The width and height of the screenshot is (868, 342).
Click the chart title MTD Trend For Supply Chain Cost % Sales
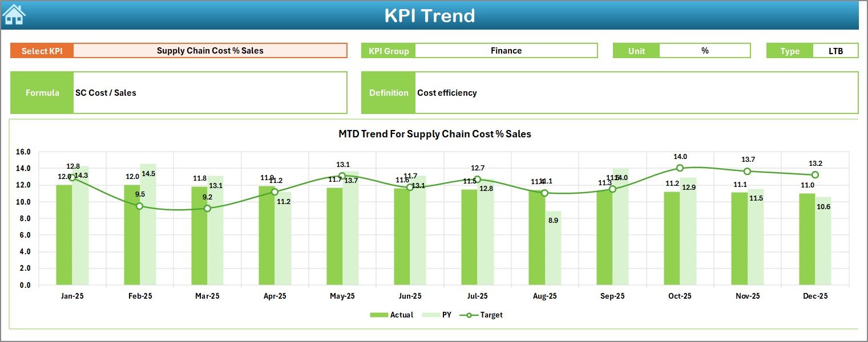(x=434, y=134)
